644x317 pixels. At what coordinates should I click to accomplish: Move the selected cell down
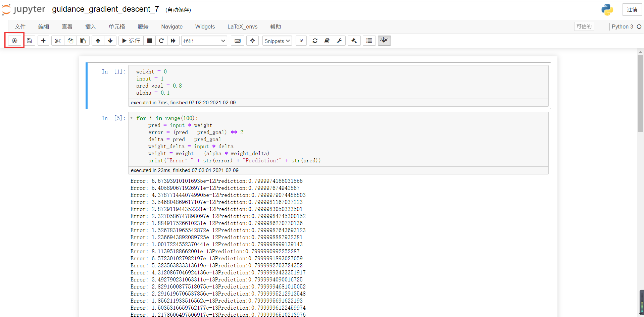[110, 41]
